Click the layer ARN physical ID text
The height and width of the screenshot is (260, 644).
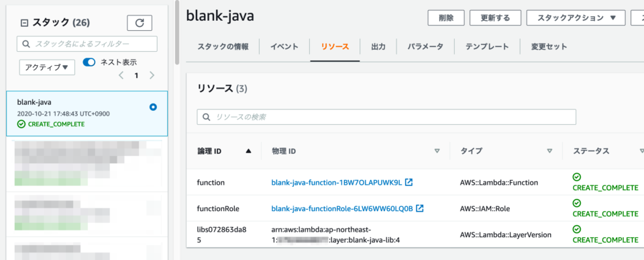[x=336, y=234]
